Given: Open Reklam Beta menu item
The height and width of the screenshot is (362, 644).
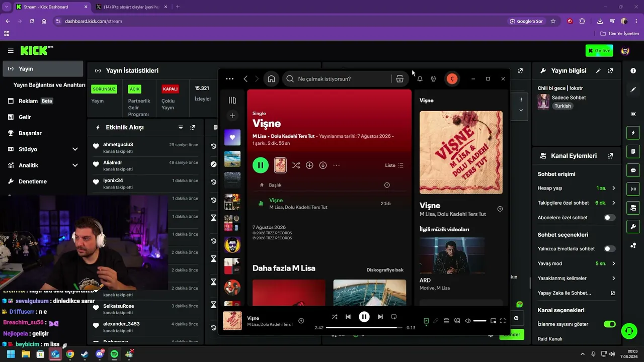Looking at the screenshot, I should 43,101.
